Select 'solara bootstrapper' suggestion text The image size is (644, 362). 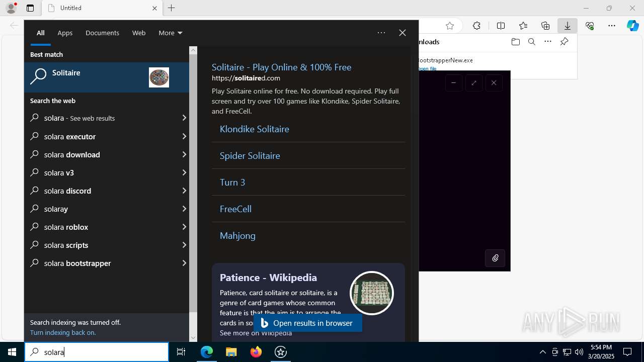(77, 263)
